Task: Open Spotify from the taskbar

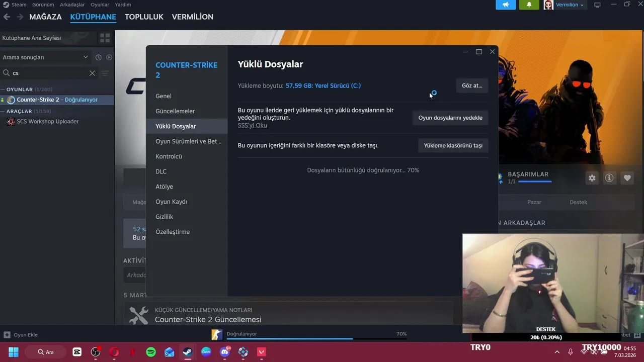Action: (x=151, y=352)
